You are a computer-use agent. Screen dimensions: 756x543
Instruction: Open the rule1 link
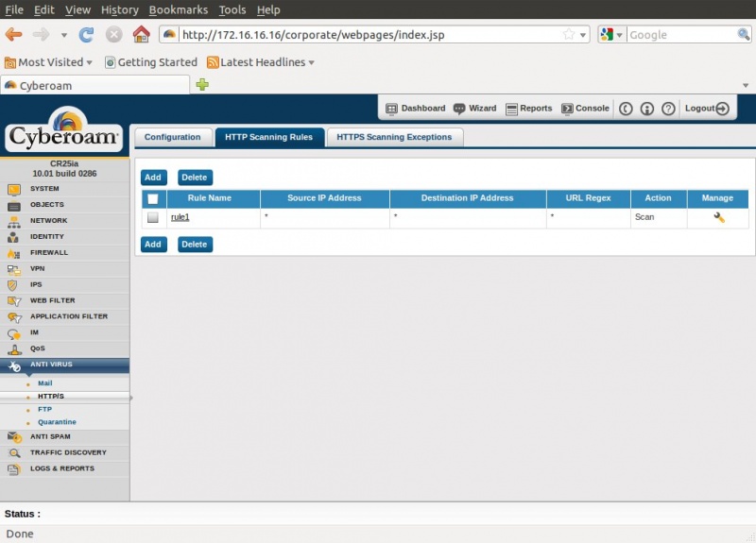coord(180,217)
